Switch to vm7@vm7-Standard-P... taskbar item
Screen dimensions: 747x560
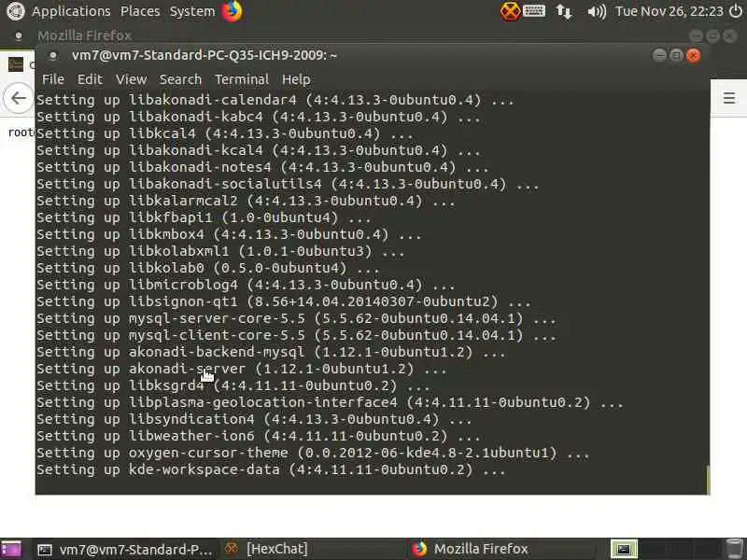click(x=125, y=549)
